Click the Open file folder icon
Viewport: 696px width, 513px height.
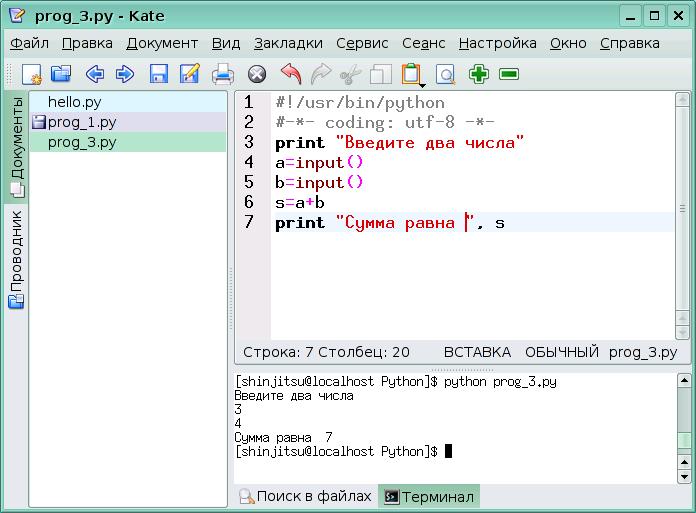pos(61,74)
